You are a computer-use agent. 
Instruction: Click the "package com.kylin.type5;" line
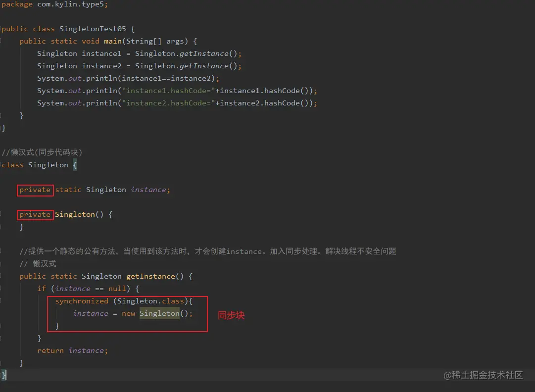click(x=54, y=4)
